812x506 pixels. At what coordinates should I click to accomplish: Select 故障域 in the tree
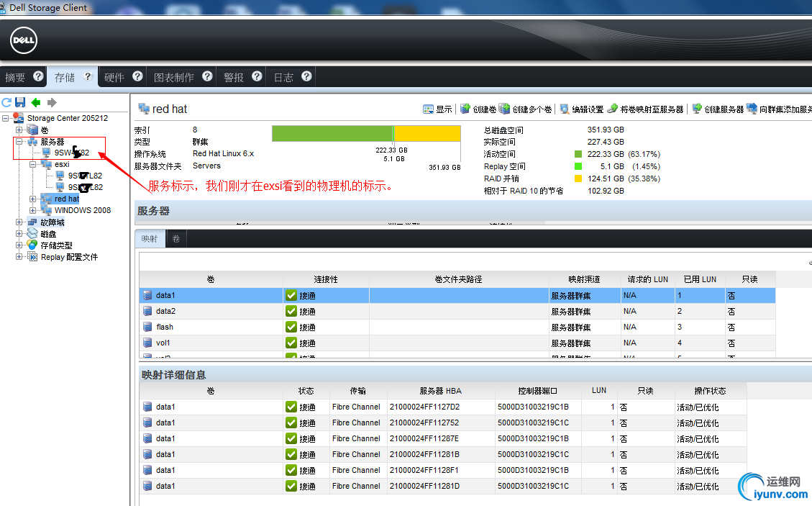pos(53,222)
